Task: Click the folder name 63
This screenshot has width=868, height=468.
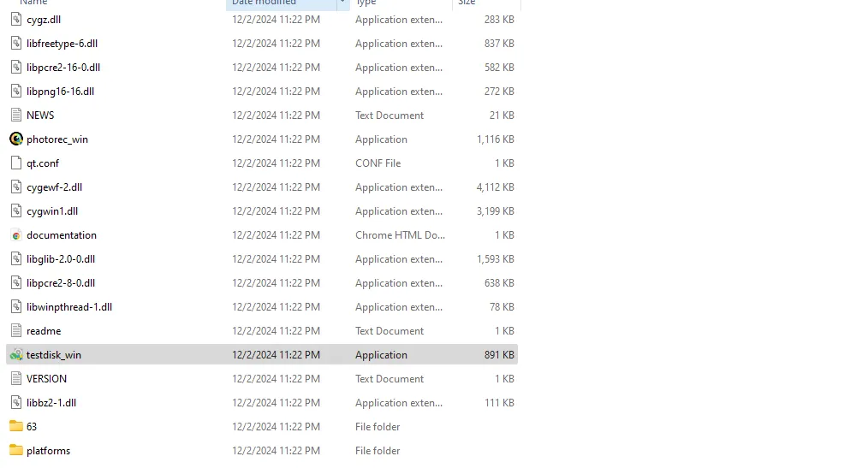Action: [32, 427]
